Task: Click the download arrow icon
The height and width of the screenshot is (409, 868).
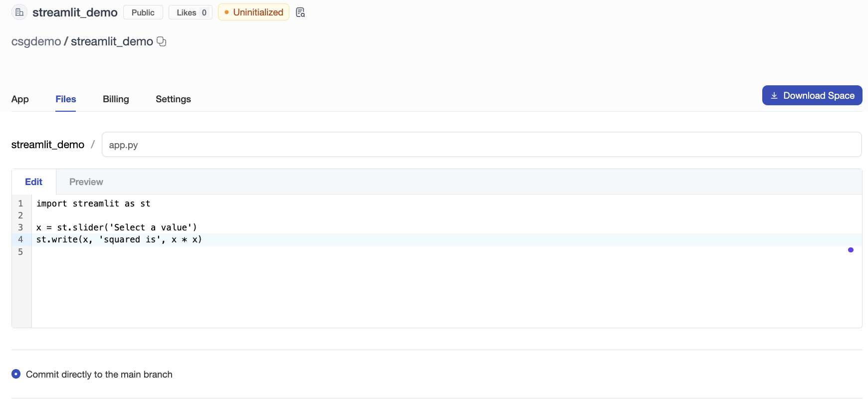Action: 774,96
